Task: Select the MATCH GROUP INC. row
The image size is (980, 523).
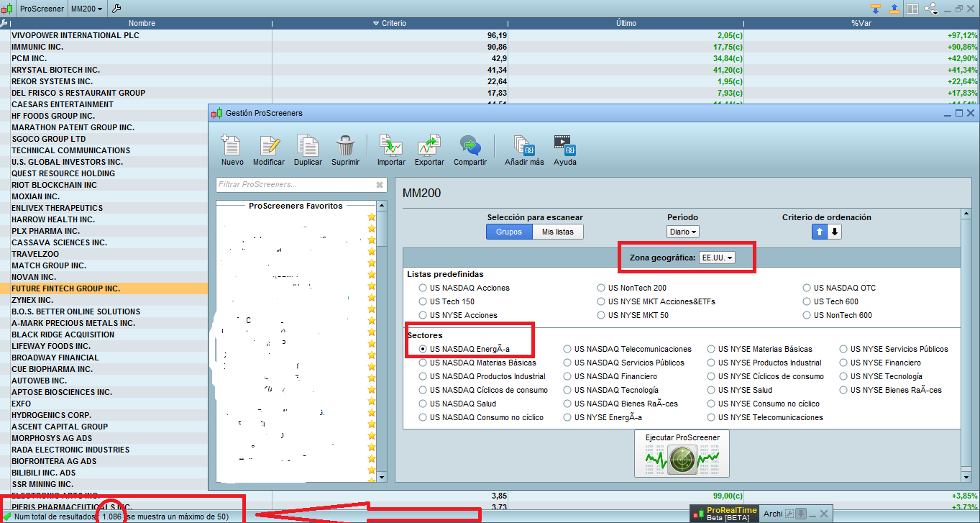Action: tap(104, 265)
